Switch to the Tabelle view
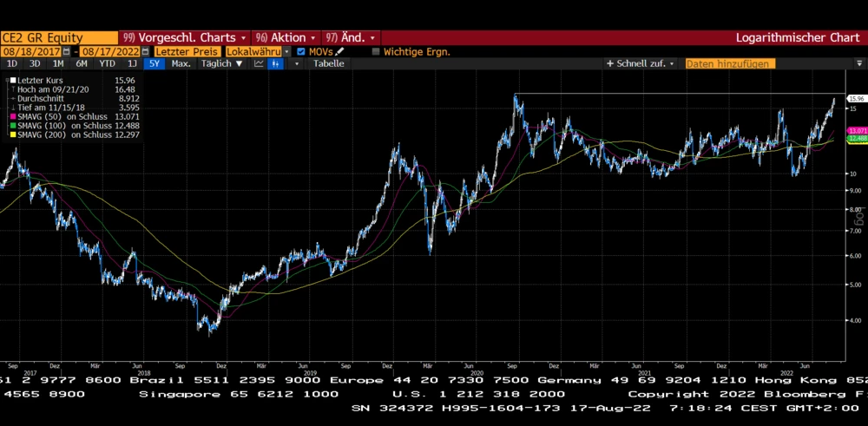868x426 pixels. click(328, 64)
